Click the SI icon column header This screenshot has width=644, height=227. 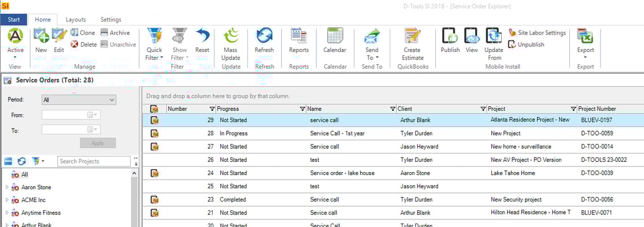coord(155,109)
